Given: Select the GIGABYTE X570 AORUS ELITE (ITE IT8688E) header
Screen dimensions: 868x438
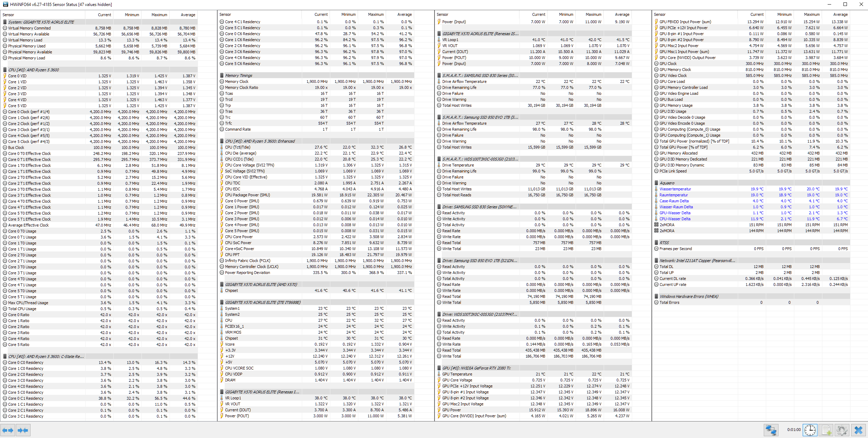Looking at the screenshot, I should 316,302.
